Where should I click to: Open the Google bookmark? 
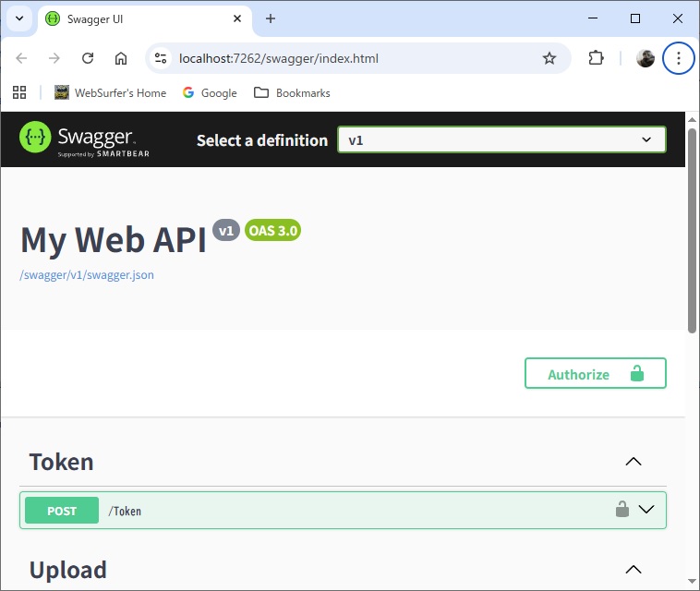point(210,93)
